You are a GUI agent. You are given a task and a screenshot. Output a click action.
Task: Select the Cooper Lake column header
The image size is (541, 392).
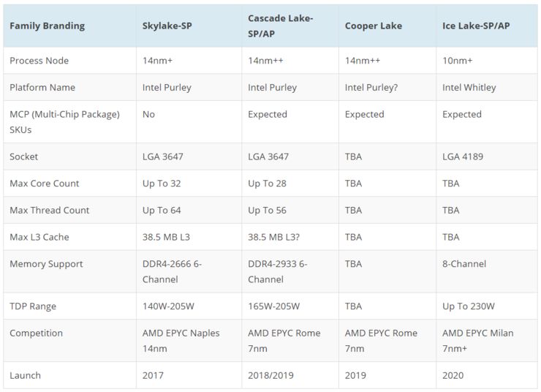pyautogui.click(x=373, y=26)
